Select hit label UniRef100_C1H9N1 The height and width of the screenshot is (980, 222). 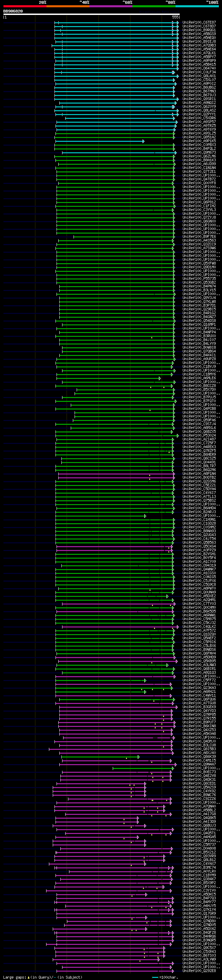[x=199, y=519]
